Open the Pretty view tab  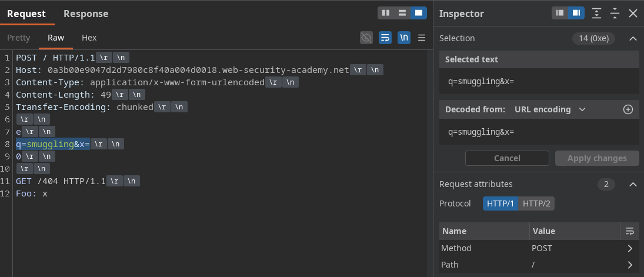click(x=18, y=38)
